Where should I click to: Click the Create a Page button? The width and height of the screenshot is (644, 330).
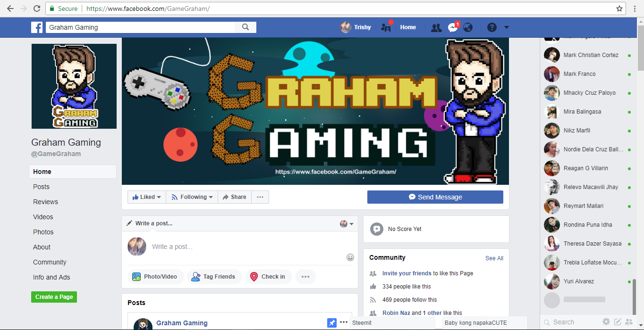pos(54,297)
